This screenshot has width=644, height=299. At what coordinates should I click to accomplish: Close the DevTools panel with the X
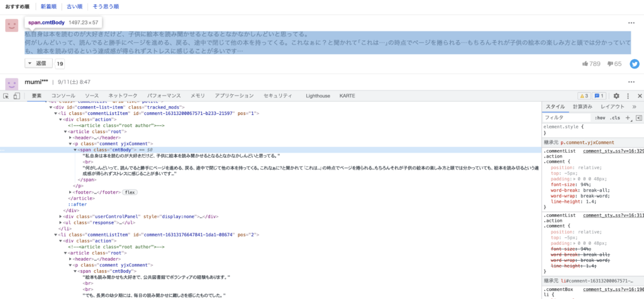pyautogui.click(x=640, y=96)
